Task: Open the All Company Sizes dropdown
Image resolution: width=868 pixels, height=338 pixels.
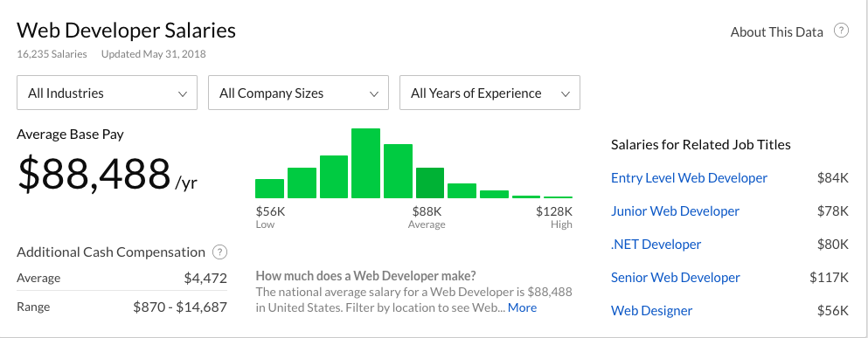Action: 298,93
